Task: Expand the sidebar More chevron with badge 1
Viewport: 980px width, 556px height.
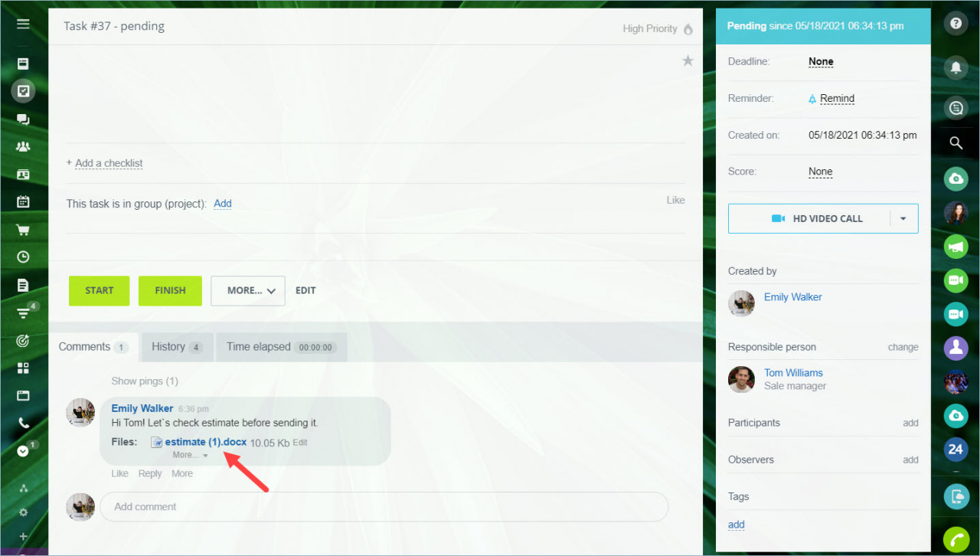Action: pyautogui.click(x=23, y=451)
